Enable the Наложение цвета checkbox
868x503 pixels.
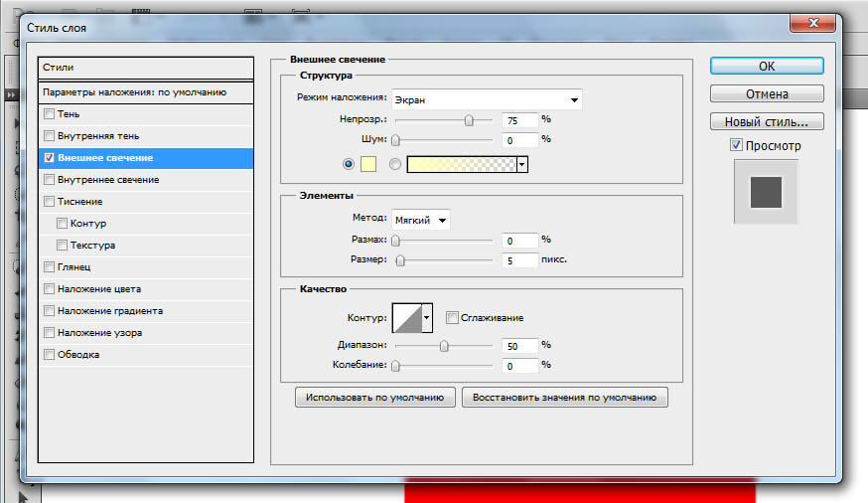[50, 288]
